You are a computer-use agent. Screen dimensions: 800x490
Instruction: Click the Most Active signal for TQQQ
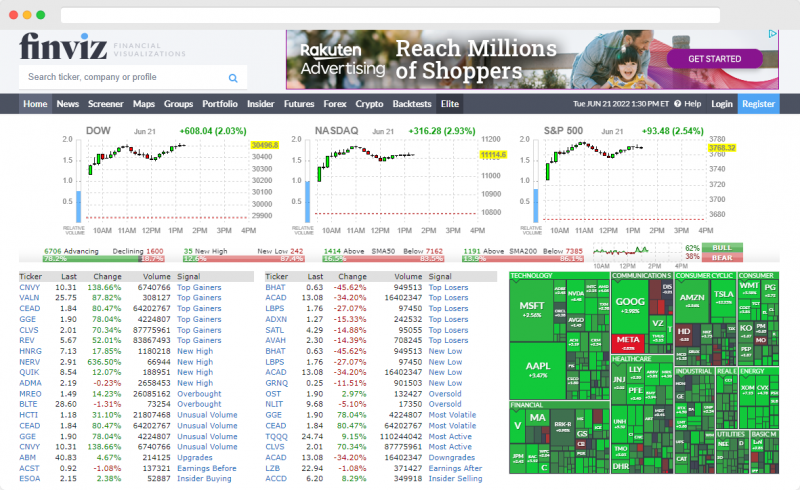tap(450, 436)
